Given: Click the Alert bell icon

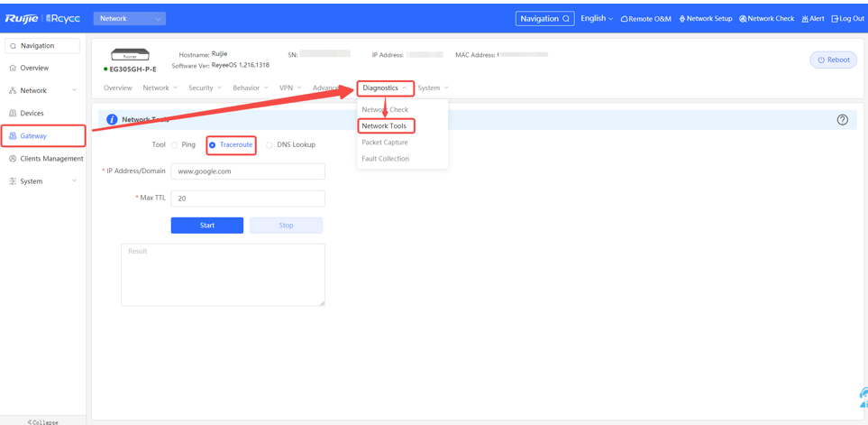Looking at the screenshot, I should pos(805,19).
